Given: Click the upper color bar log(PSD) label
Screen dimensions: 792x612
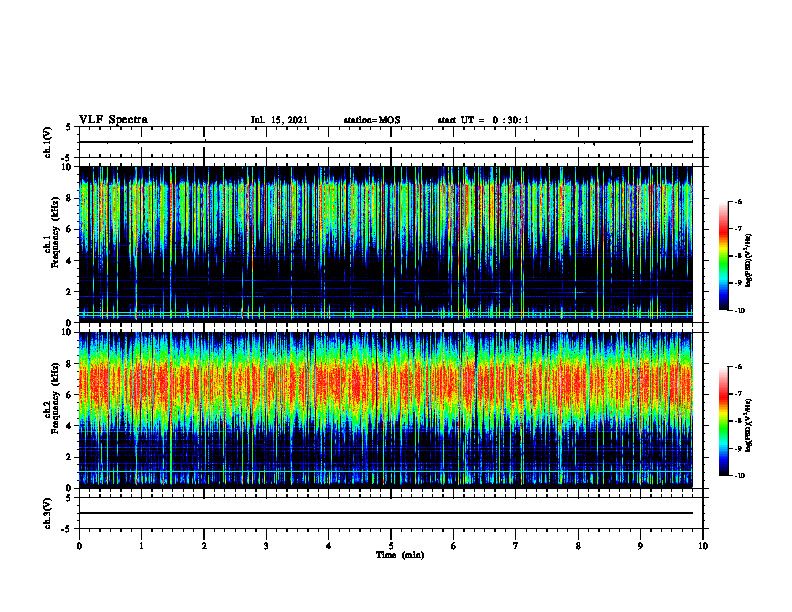Looking at the screenshot, I should coord(749,261).
